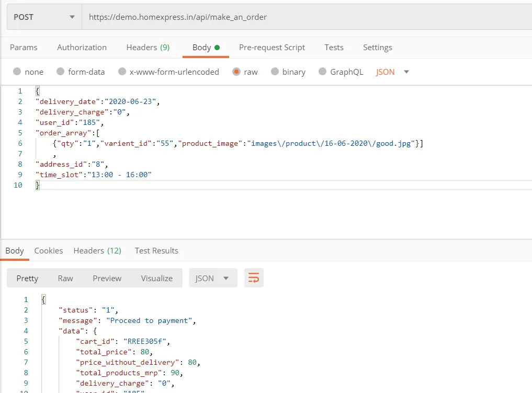Open the request Settings tab
Viewport: 532px width, 393px height.
coord(377,48)
